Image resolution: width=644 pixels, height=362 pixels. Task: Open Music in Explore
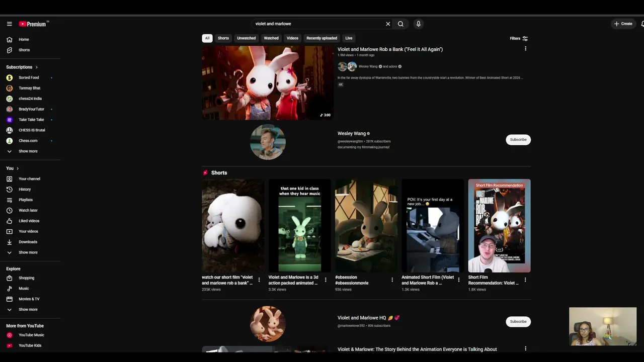pos(30,289)
